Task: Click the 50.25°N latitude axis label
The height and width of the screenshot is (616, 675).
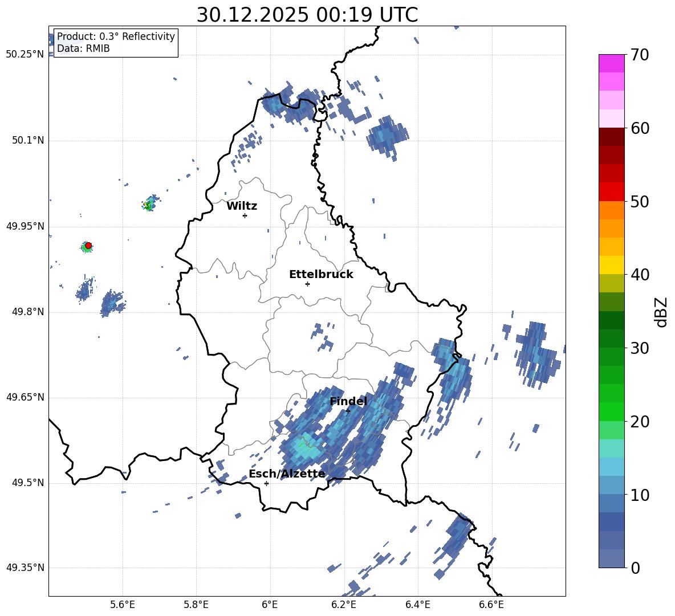Action: (x=25, y=55)
